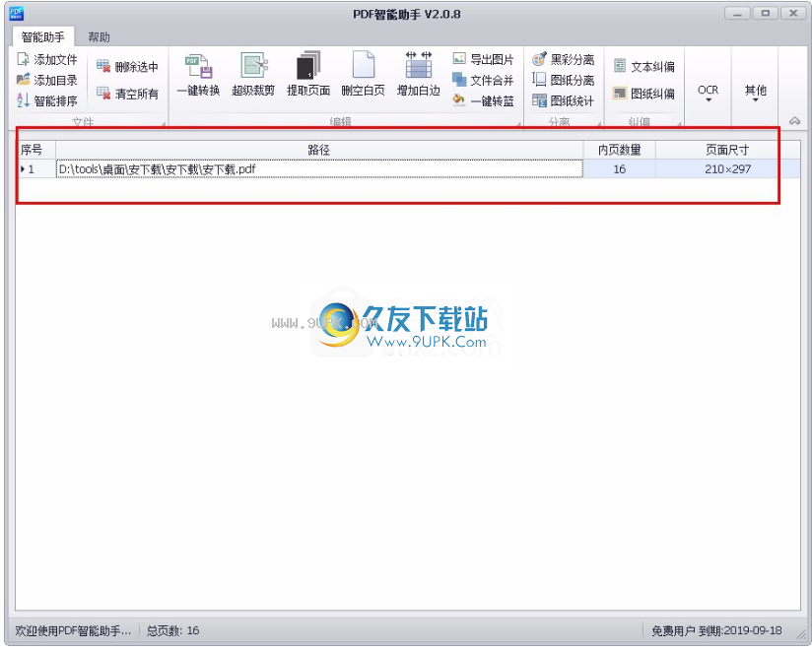Click the welcome message in status bar
812x651 pixels.
73,630
